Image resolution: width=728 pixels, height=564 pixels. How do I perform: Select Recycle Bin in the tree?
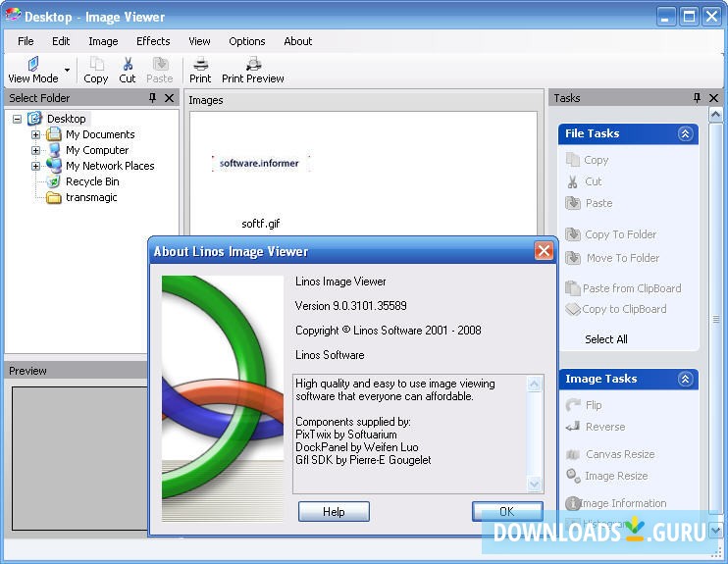click(x=92, y=181)
